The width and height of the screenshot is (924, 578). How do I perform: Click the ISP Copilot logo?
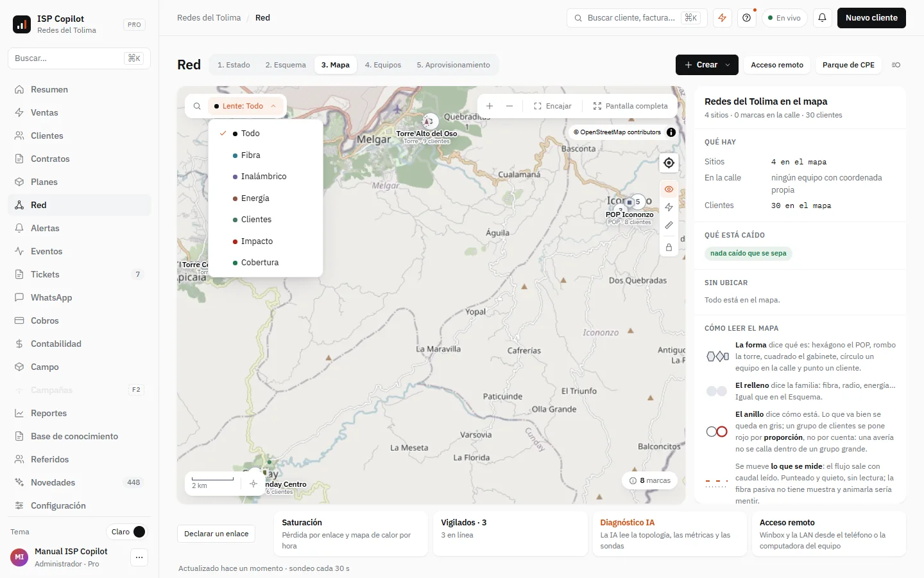tap(22, 24)
